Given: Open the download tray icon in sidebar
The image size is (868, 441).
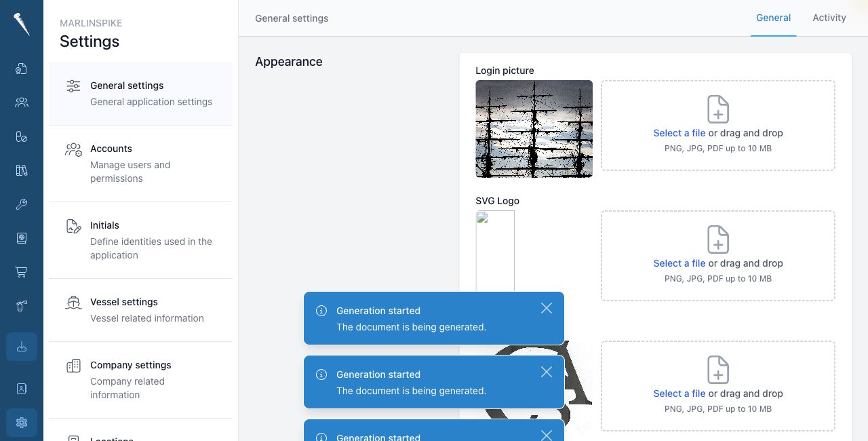Looking at the screenshot, I should coord(22,347).
